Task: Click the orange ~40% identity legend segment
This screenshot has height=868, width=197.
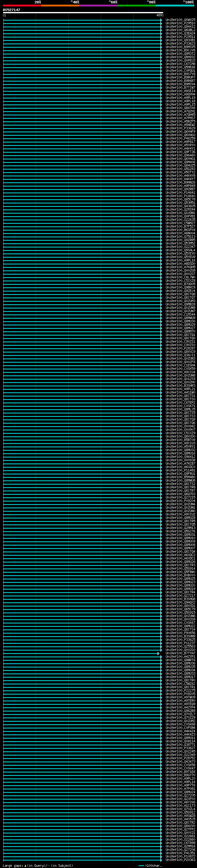Action: pos(60,6)
